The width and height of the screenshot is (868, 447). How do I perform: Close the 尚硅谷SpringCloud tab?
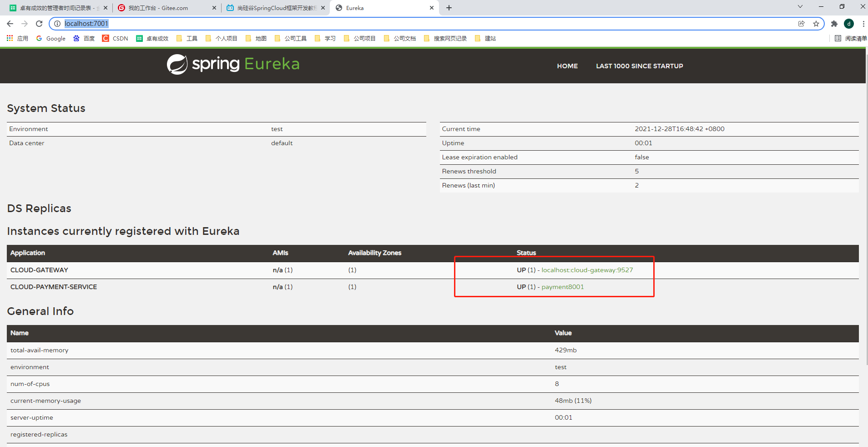(x=323, y=8)
